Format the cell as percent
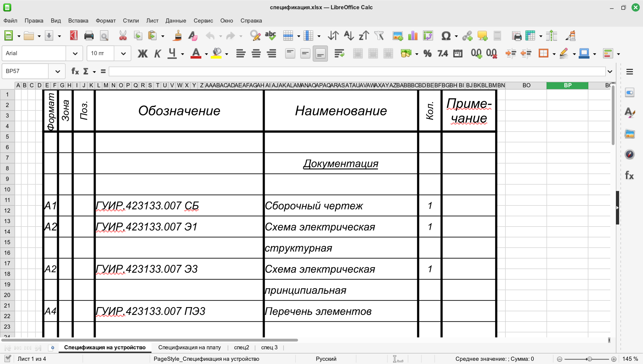643x364 pixels. point(427,53)
